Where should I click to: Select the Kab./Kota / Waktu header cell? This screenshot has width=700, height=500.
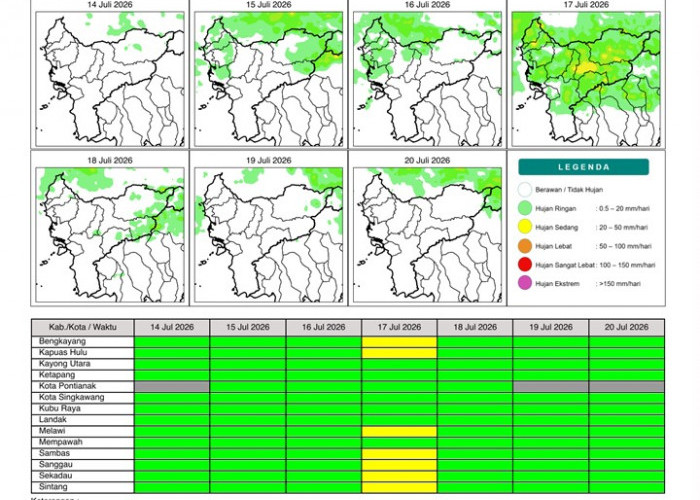click(83, 327)
